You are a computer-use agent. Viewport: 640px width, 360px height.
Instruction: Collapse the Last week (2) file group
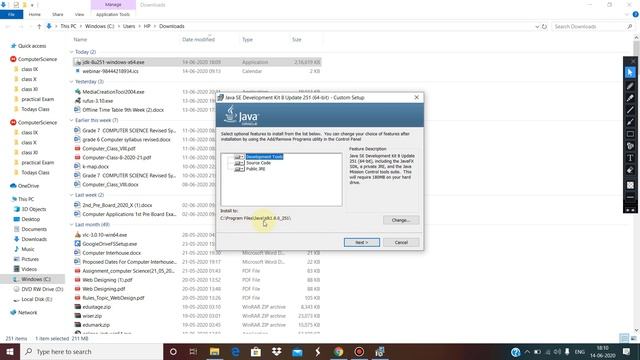(71, 195)
